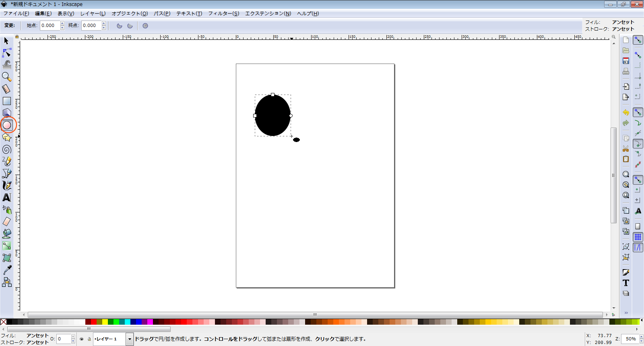Select the Zoom magnifier tool
The image size is (644, 346).
pos(7,76)
